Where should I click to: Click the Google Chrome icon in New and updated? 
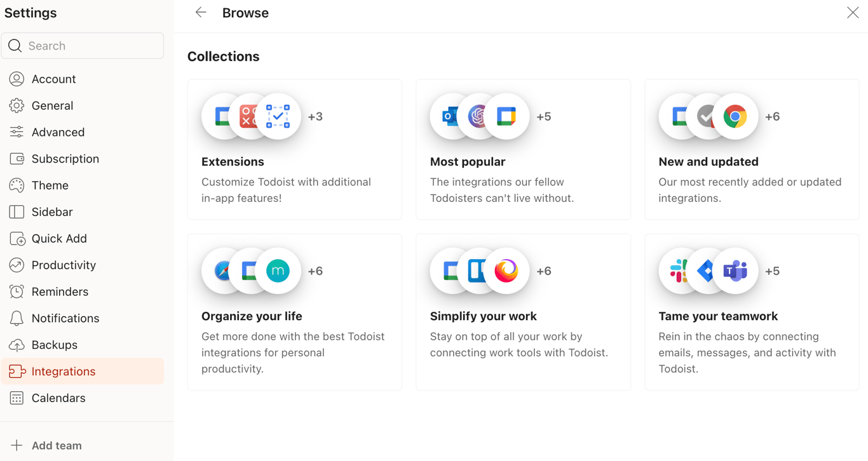click(735, 117)
